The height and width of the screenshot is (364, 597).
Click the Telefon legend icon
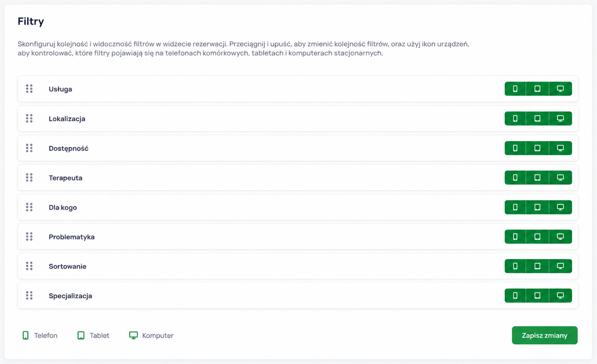click(x=26, y=335)
